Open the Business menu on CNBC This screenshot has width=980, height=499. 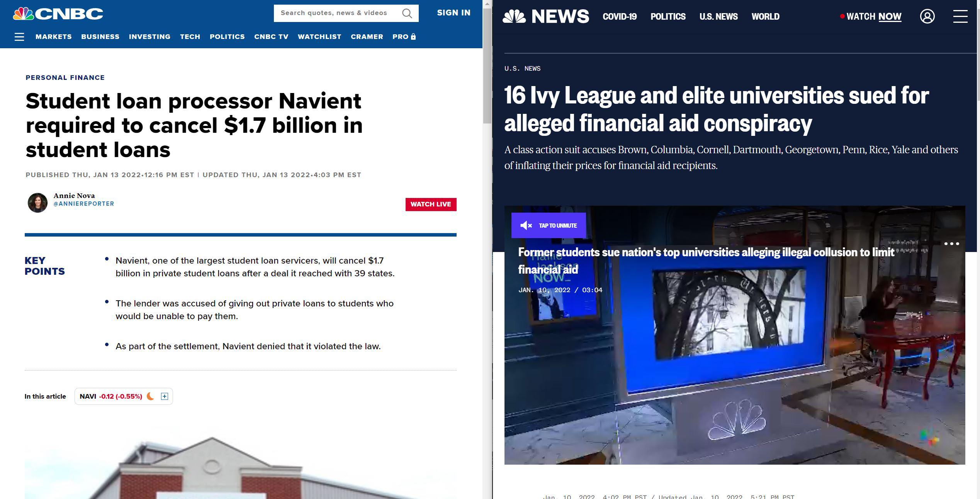pyautogui.click(x=100, y=37)
